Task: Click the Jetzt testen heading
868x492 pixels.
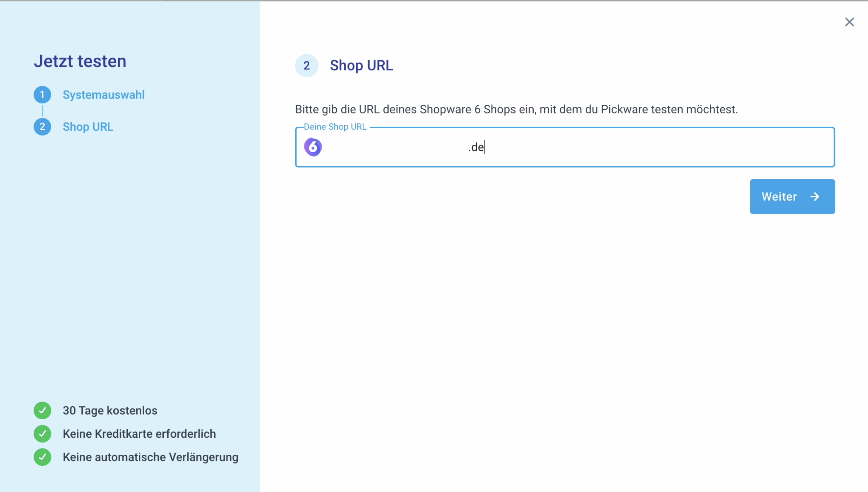Action: [x=80, y=61]
